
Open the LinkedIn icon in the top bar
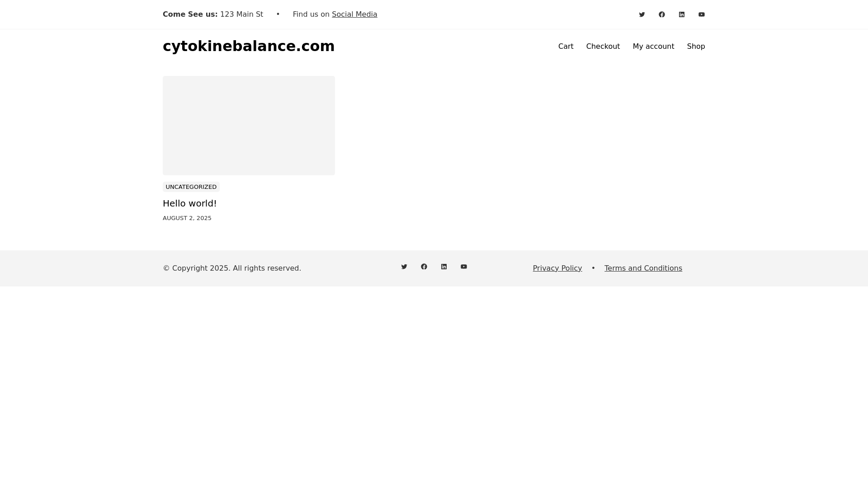pyautogui.click(x=682, y=14)
